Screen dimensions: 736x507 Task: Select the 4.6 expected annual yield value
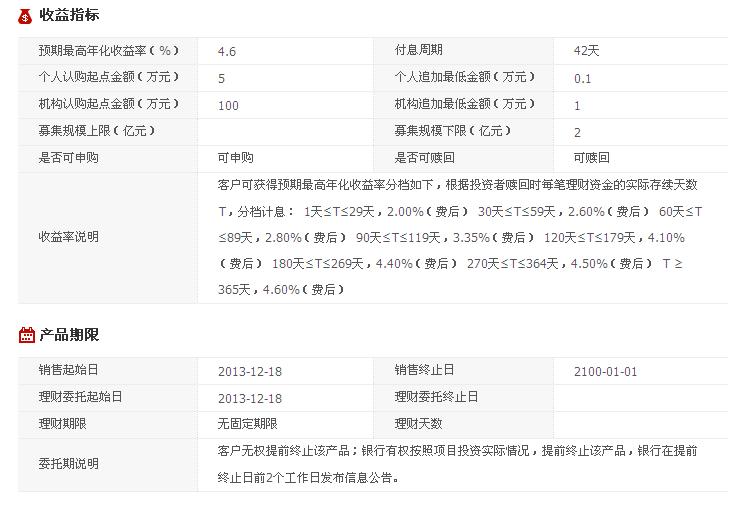click(x=227, y=51)
